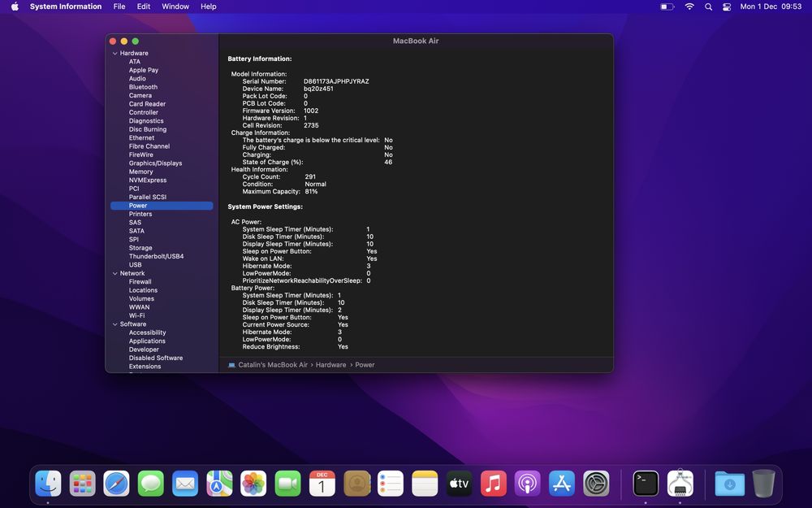The width and height of the screenshot is (812, 508).
Task: Launch FaceTime from the Dock
Action: point(288,483)
